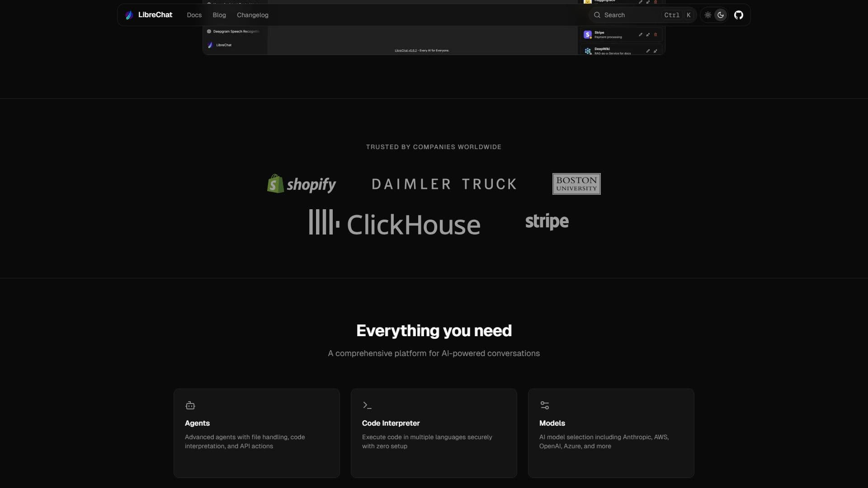Click the Stripe server icon in preview screenshot
This screenshot has width=868, height=488.
coord(587,34)
